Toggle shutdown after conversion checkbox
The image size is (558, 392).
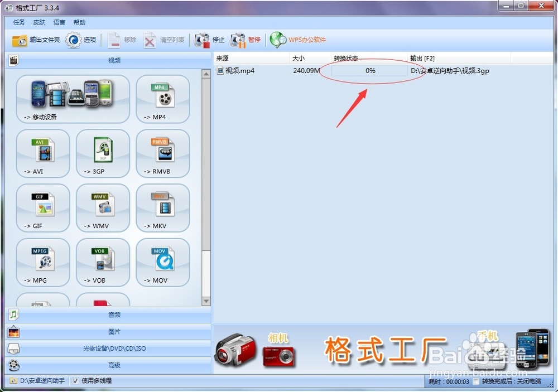coord(476,381)
